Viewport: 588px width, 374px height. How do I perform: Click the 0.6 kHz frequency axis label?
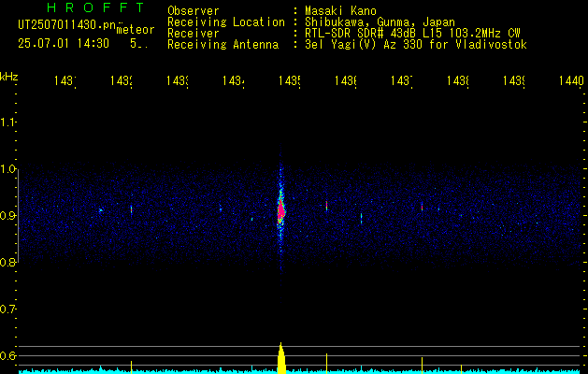[x=7, y=355]
